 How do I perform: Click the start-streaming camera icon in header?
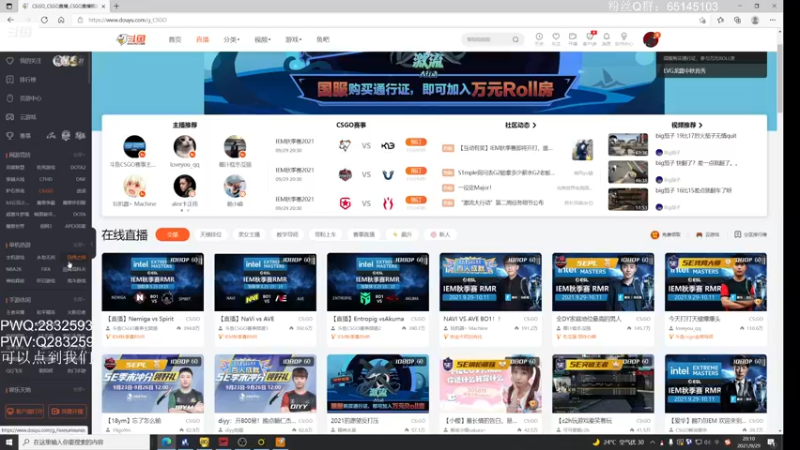point(573,37)
